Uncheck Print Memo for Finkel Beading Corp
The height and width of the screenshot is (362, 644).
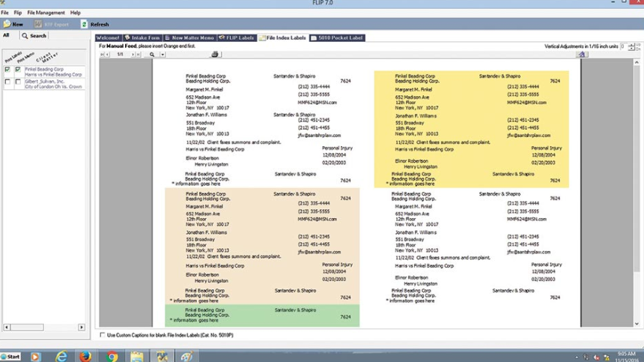click(18, 70)
